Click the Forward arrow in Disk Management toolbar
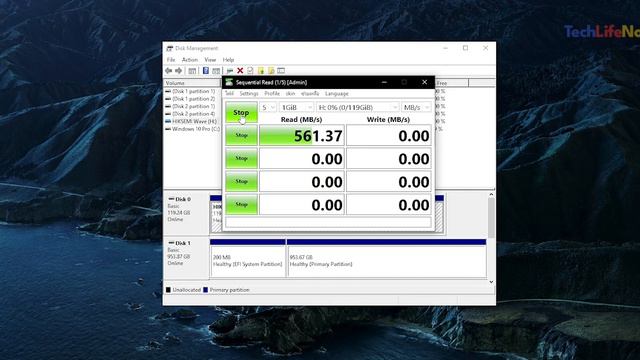This screenshot has height=360, width=640. coord(178,71)
